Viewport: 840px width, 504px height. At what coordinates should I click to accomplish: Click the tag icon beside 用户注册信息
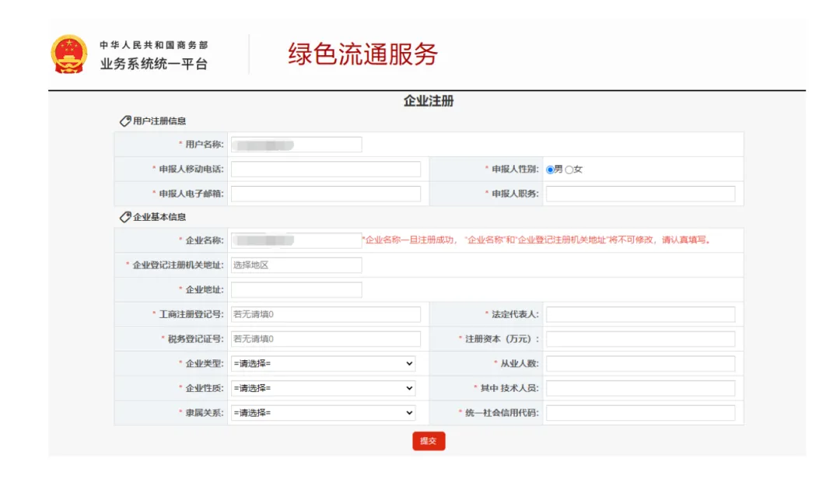coord(124,121)
